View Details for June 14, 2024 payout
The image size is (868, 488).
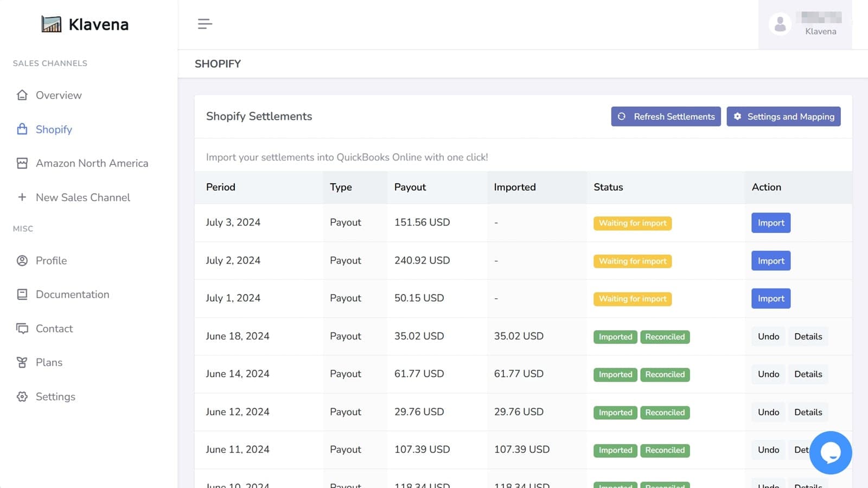[808, 374]
